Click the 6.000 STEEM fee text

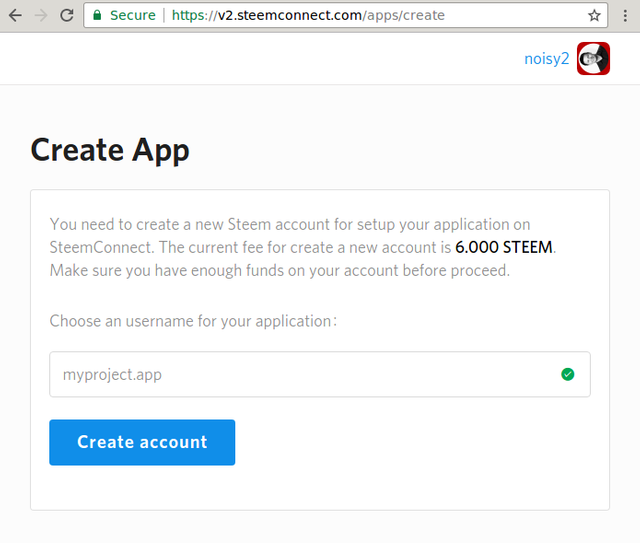(x=504, y=247)
